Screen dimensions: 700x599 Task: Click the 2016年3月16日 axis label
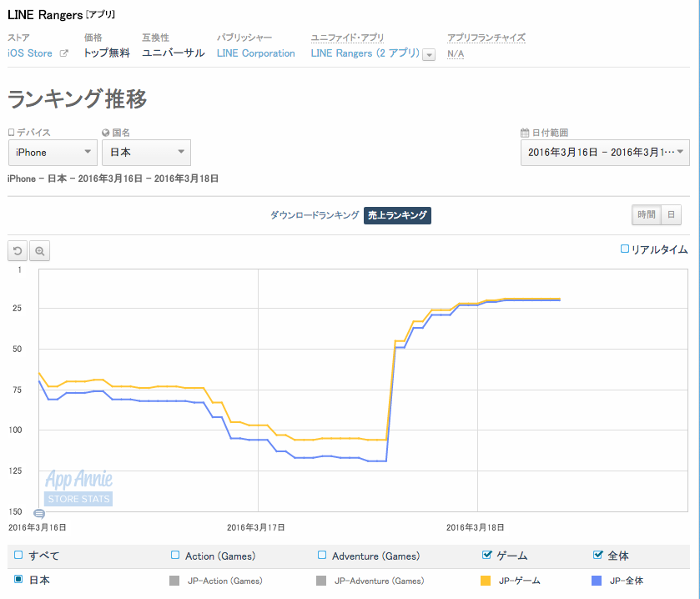pyautogui.click(x=37, y=527)
